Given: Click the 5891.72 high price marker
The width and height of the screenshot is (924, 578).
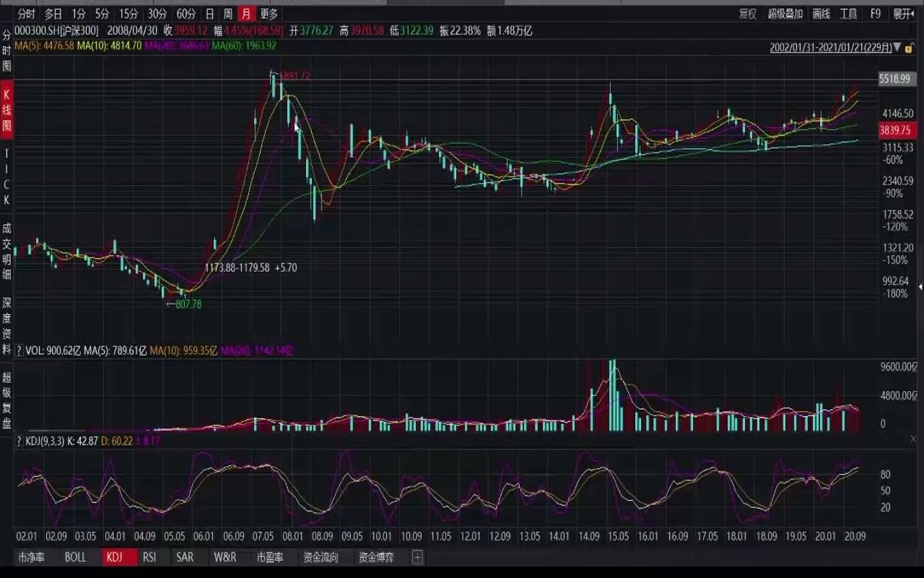Looking at the screenshot, I should coord(296,76).
